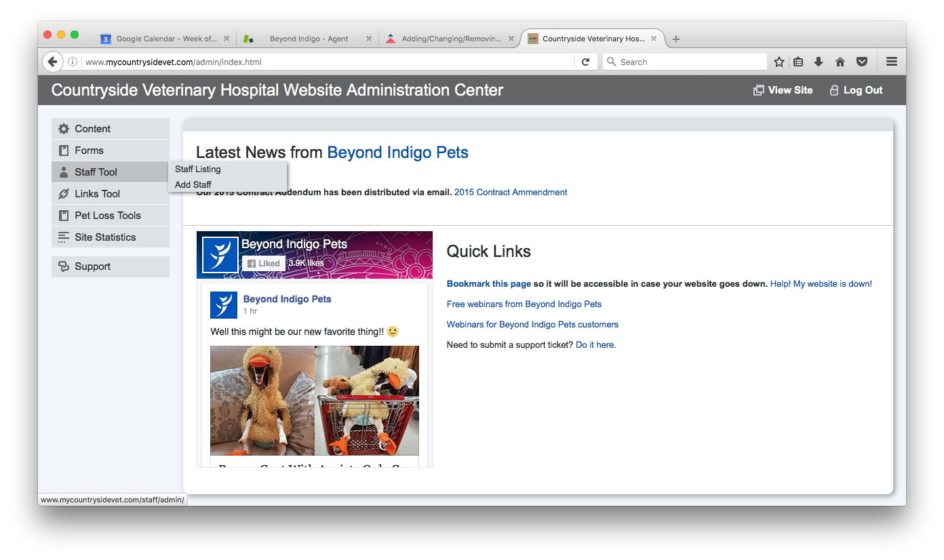This screenshot has height=560, width=944.
Task: Close the Adding/Changing/Removing tab
Action: click(x=511, y=39)
